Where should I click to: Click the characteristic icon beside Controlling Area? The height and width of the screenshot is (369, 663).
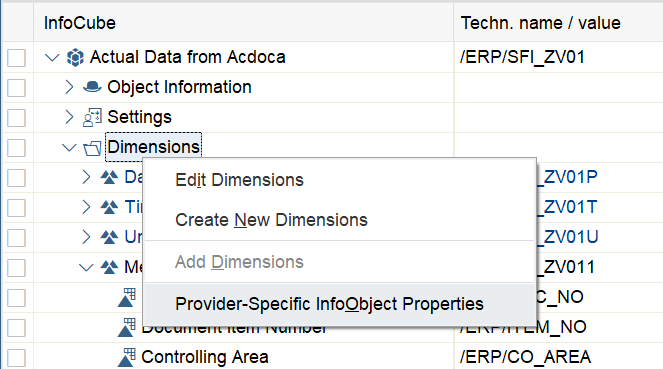click(x=126, y=357)
